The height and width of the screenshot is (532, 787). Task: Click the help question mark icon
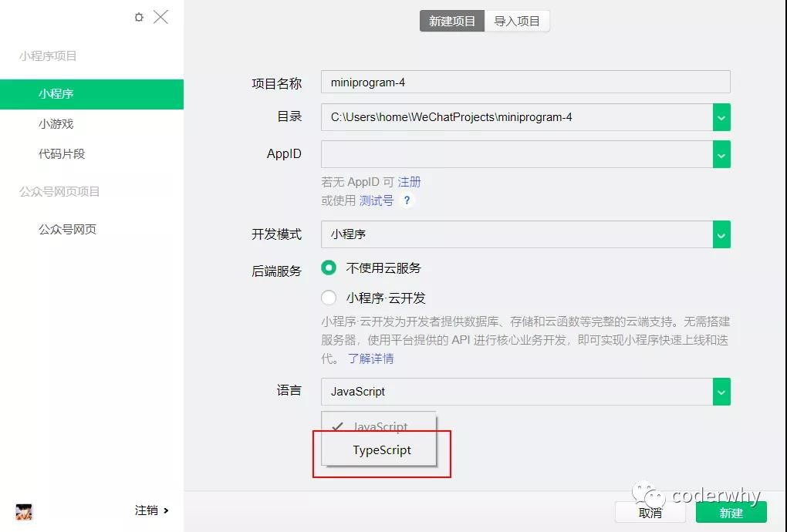[407, 200]
